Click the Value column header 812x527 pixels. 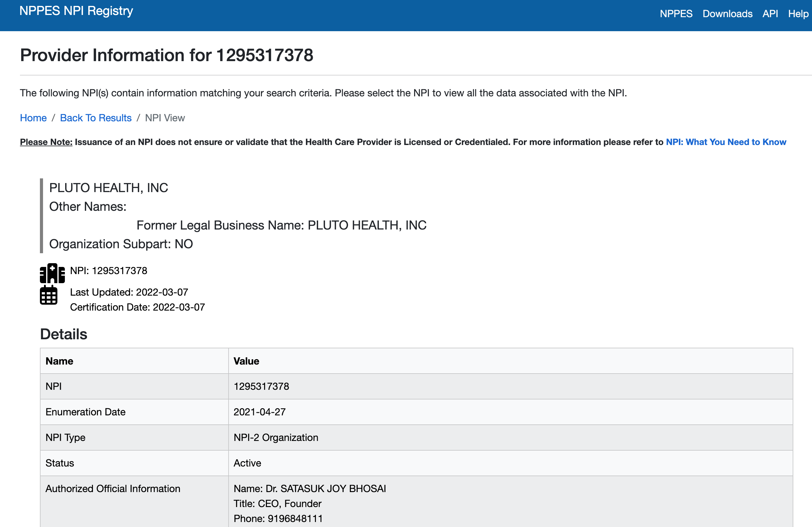(x=246, y=361)
